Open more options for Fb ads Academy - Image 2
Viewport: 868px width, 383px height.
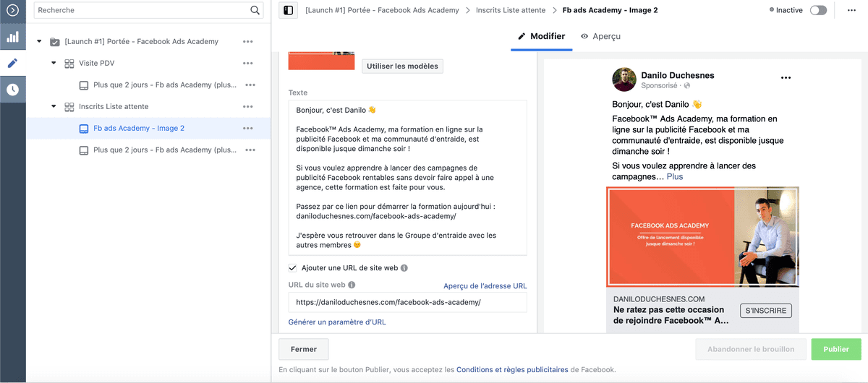248,129
